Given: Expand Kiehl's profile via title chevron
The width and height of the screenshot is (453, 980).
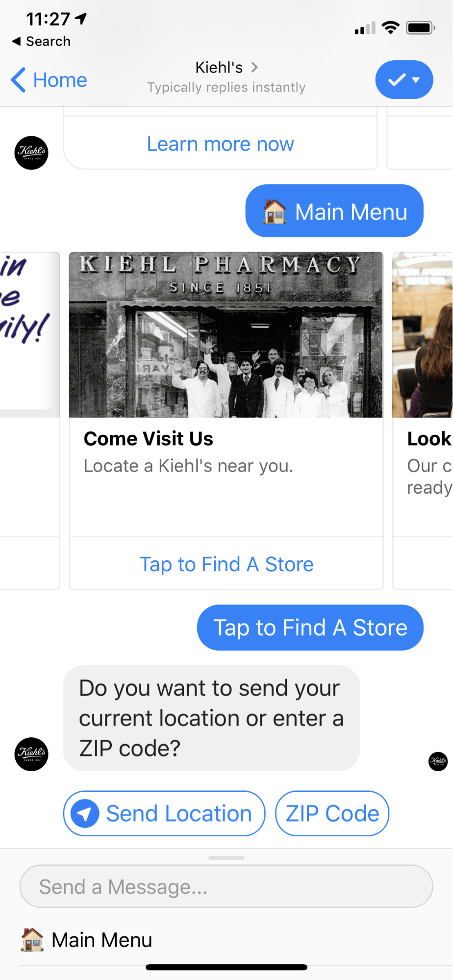Looking at the screenshot, I should tap(254, 67).
